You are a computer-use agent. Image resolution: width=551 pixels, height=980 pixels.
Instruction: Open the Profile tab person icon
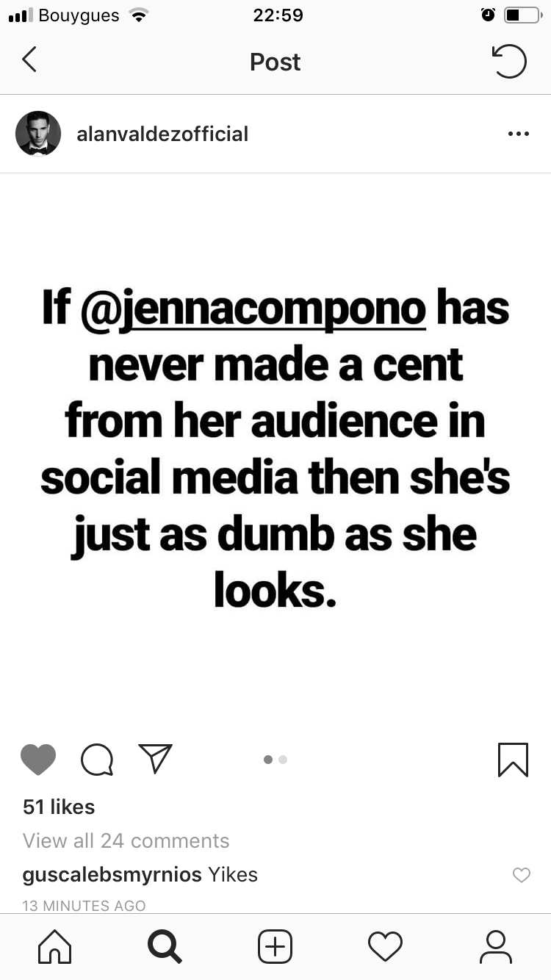[496, 946]
